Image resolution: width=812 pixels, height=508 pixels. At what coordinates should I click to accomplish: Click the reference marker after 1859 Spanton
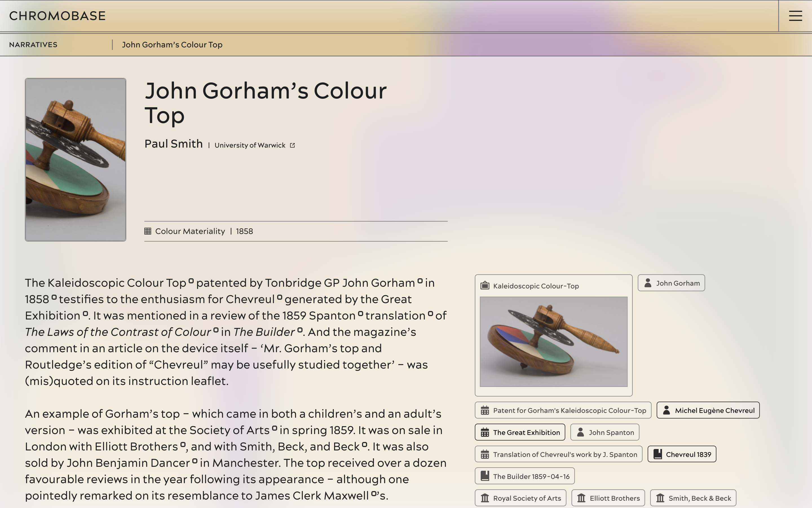click(x=360, y=314)
